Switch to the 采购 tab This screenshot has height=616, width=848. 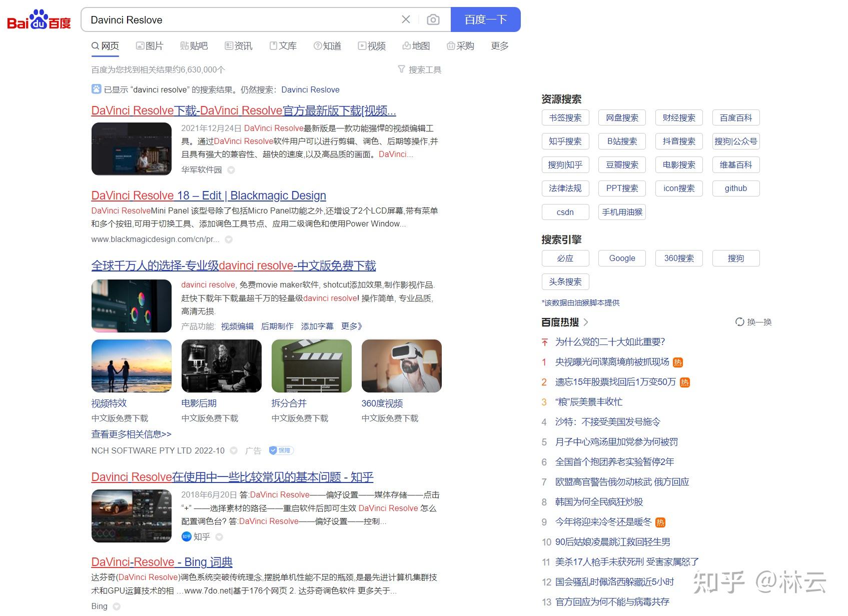coord(460,46)
